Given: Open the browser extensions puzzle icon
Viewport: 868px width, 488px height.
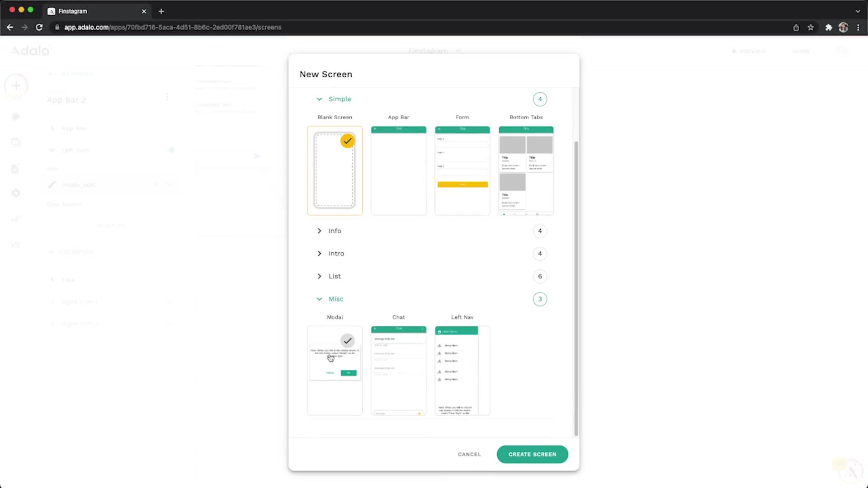Looking at the screenshot, I should (829, 27).
